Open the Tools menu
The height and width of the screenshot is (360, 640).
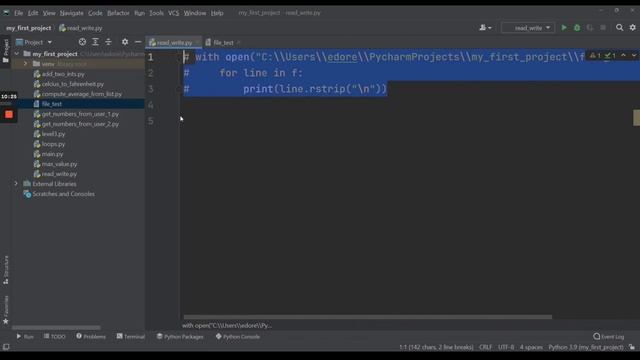tap(156, 13)
